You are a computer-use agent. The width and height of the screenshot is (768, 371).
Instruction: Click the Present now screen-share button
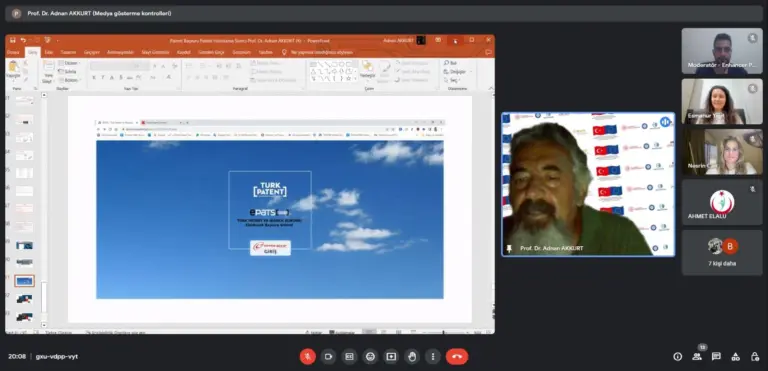[x=391, y=356]
